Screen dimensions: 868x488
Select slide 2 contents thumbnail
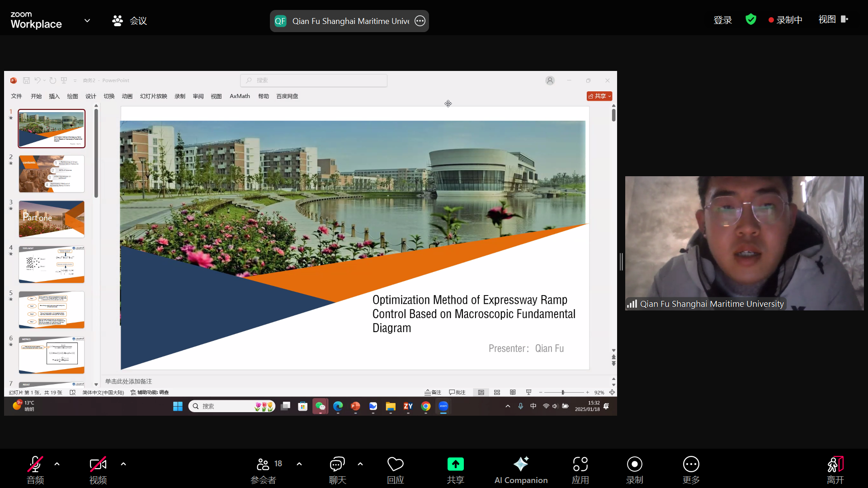click(x=52, y=174)
